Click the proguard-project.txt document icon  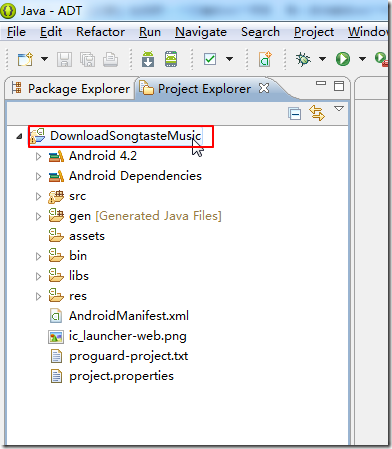56,356
